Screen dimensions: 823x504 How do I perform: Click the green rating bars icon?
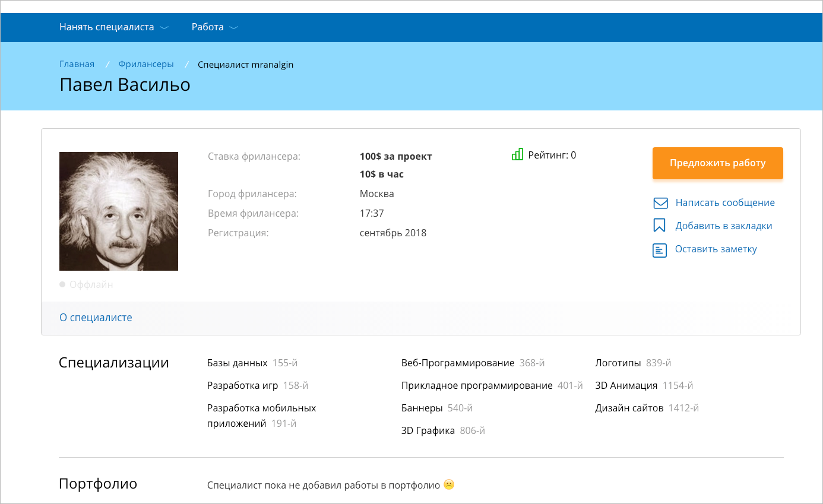point(517,155)
